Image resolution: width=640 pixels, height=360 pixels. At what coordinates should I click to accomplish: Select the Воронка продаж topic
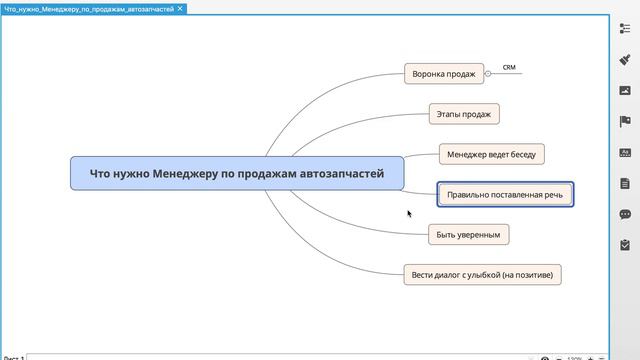pyautogui.click(x=444, y=74)
